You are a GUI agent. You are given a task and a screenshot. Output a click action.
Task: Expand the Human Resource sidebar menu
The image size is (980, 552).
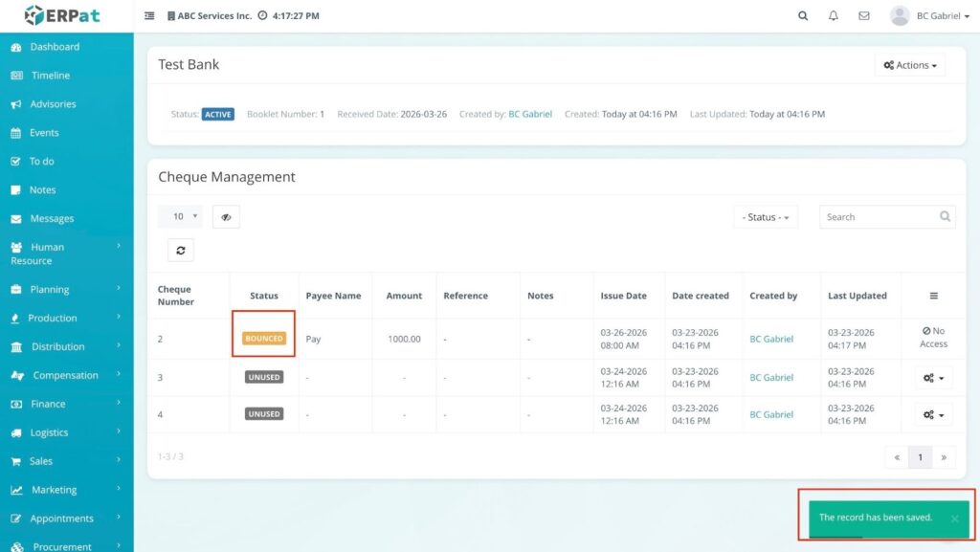click(65, 254)
